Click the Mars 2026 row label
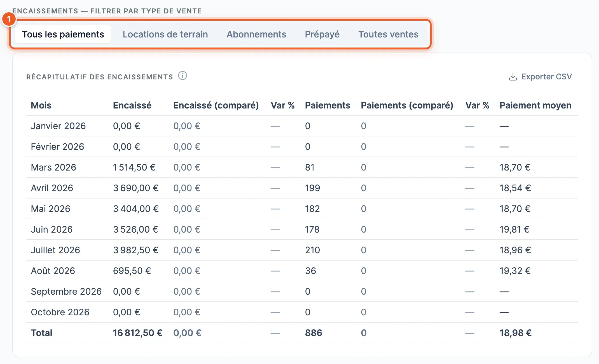The height and width of the screenshot is (364, 599). pos(53,167)
